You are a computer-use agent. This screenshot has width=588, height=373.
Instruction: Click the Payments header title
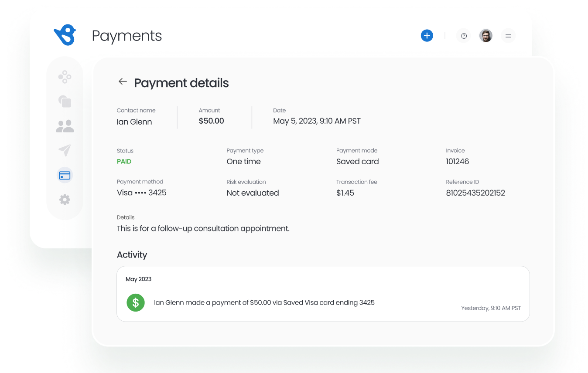127,36
